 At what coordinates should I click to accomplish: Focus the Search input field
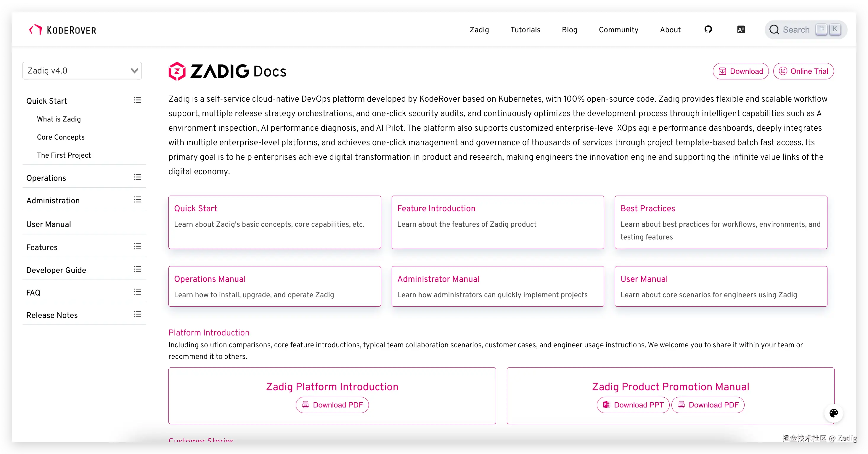pyautogui.click(x=796, y=30)
